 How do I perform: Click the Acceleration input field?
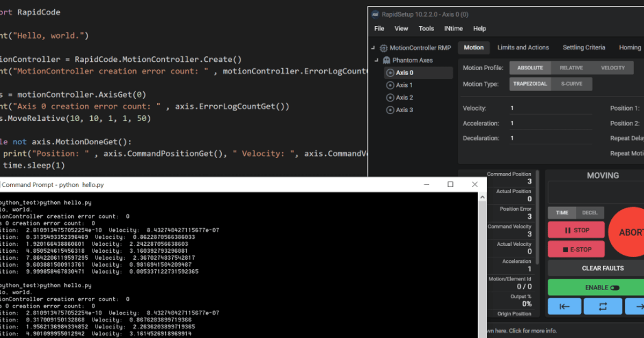(x=551, y=123)
